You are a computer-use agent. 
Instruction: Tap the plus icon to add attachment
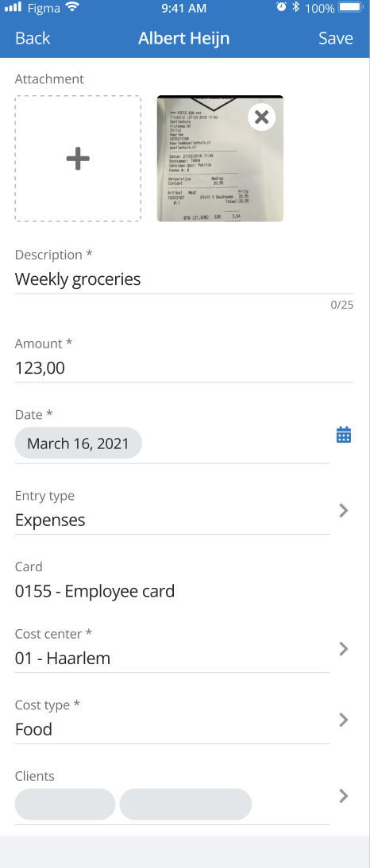78,159
